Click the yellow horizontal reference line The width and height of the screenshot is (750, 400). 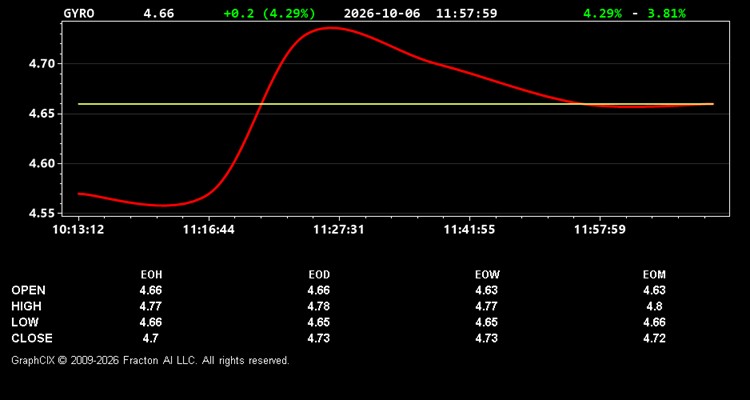click(x=396, y=104)
